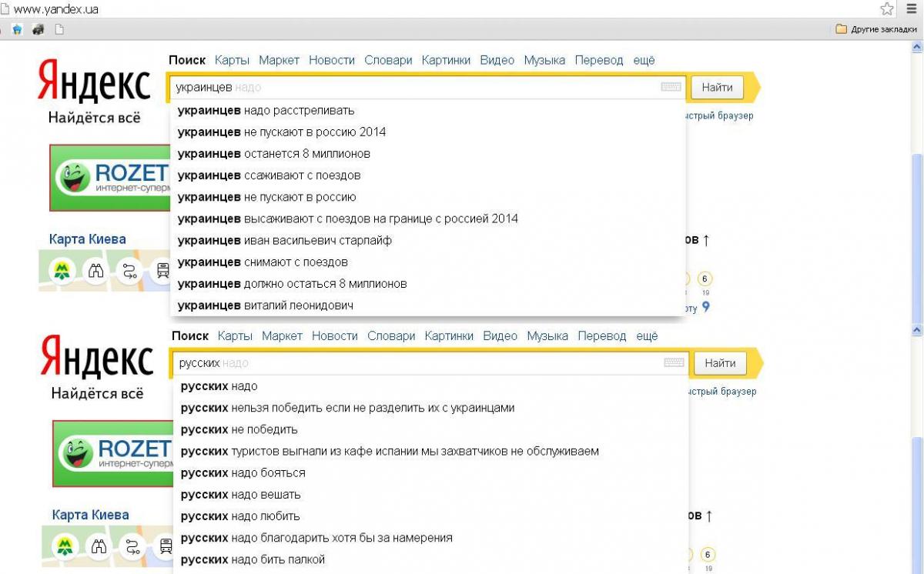Viewport: 924px width, 574px height.
Task: Select suggestion 'русских надо благодарить хотя бы за намерения'
Action: [431, 538]
